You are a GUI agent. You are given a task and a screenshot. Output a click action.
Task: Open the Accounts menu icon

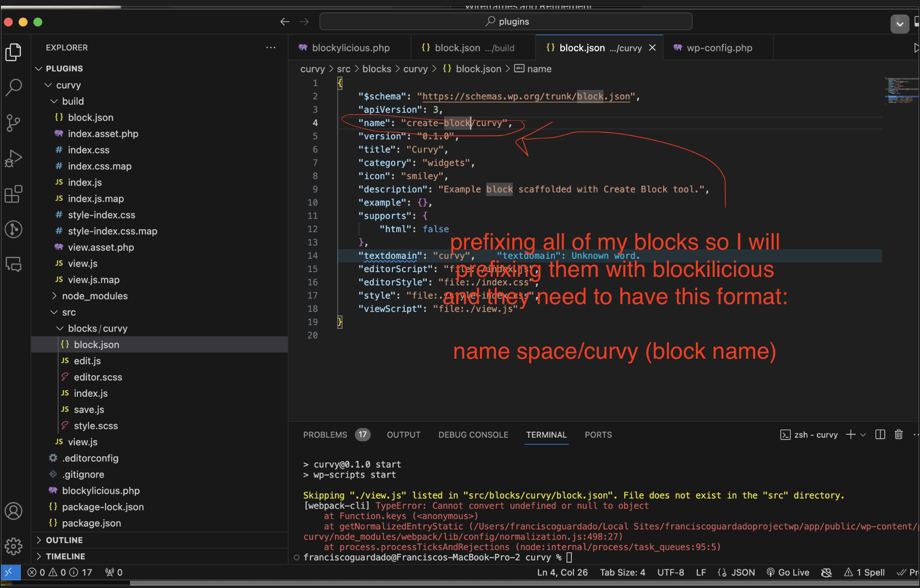coord(13,511)
